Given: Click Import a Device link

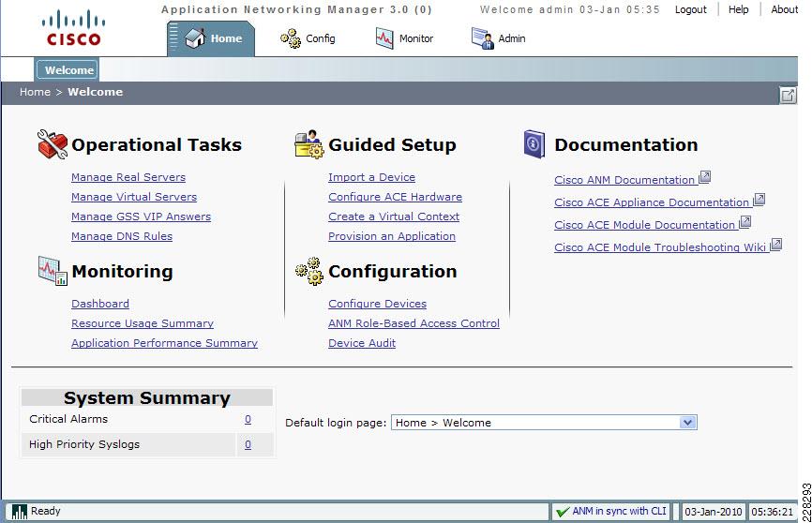Looking at the screenshot, I should (372, 177).
